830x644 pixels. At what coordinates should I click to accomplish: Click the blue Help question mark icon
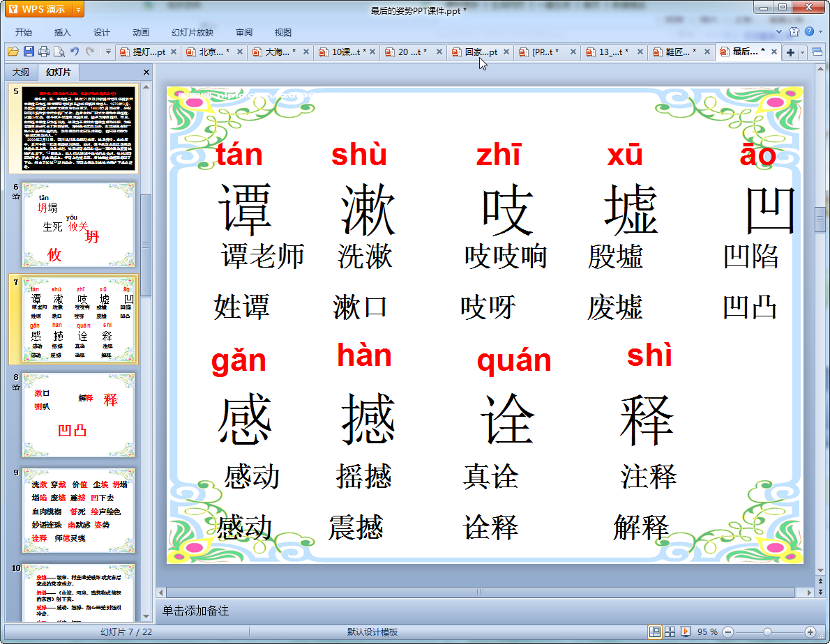coord(809,32)
